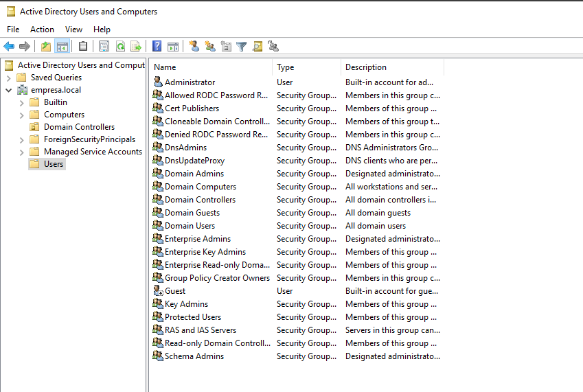
Task: Collapse the empresa.local domain node
Action: pos(9,90)
